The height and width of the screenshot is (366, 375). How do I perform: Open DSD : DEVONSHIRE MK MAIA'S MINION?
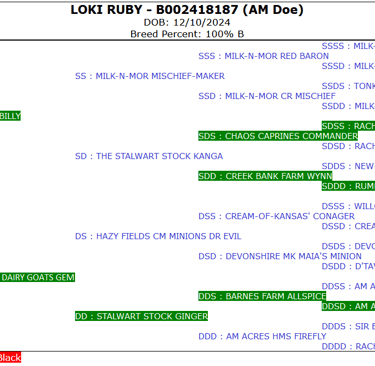280,256
